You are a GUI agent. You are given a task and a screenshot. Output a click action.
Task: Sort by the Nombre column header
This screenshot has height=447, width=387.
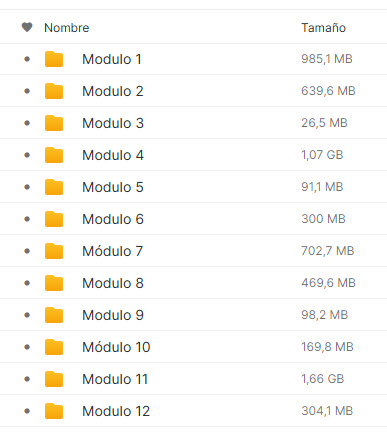67,28
